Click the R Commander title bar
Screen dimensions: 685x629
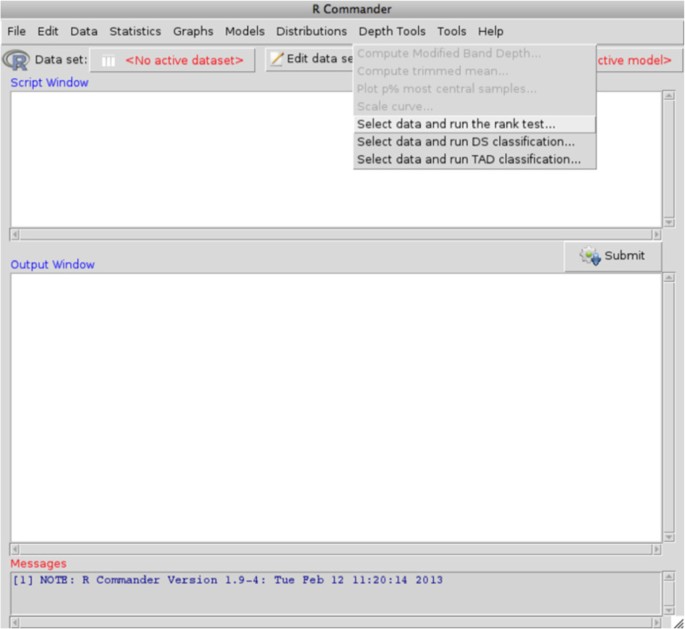(342, 9)
